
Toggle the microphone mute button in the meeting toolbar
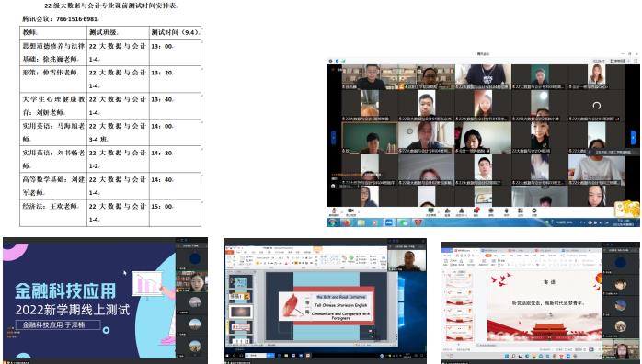(x=334, y=211)
